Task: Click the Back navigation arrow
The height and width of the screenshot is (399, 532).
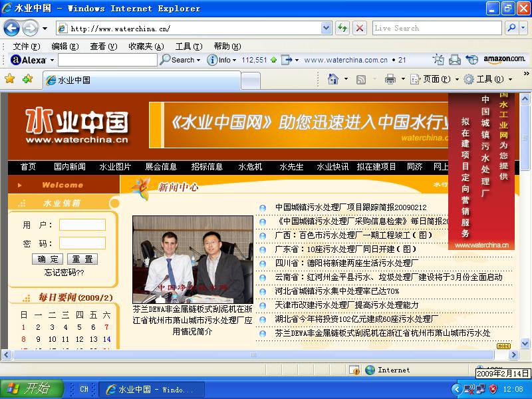Action: click(x=11, y=28)
